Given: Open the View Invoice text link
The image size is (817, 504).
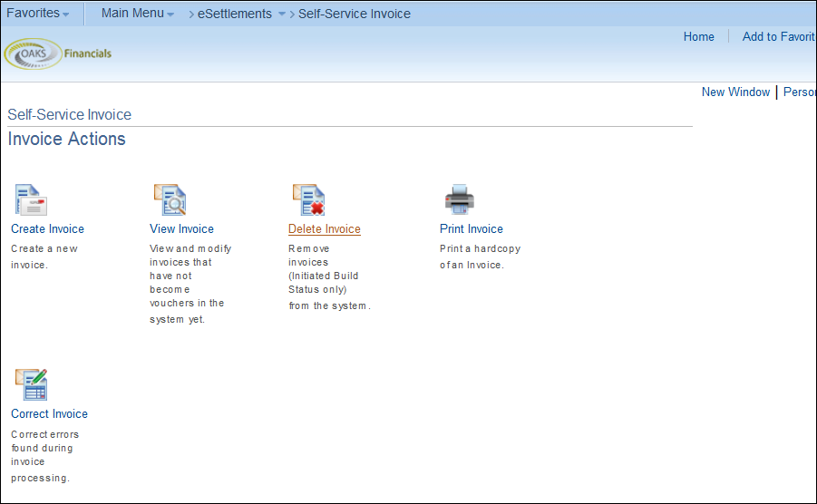Looking at the screenshot, I should pos(181,229).
